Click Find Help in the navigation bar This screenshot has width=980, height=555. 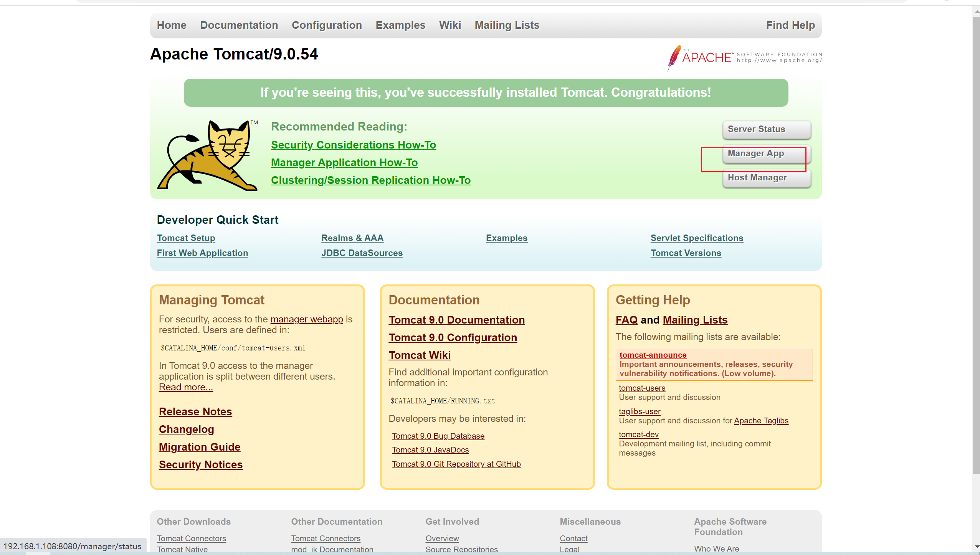790,25
